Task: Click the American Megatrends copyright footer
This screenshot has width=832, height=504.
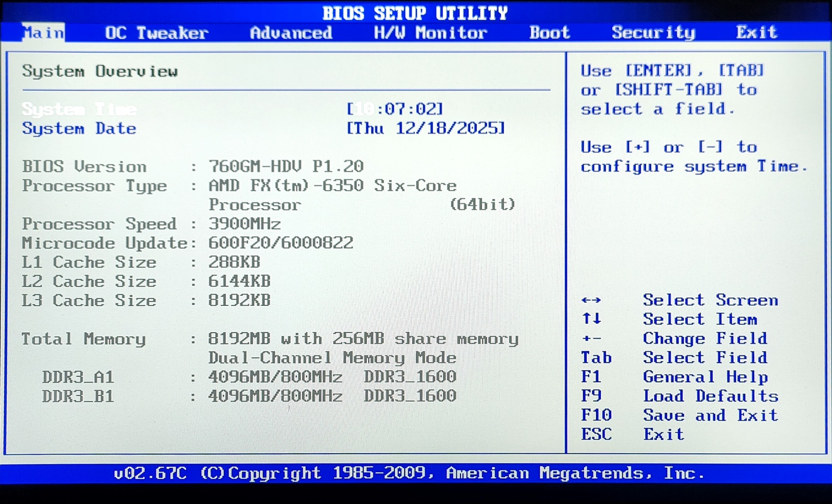Action: coord(409,473)
